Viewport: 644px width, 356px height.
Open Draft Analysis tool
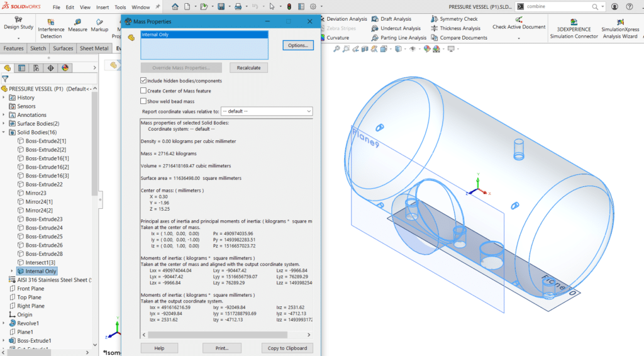pos(391,19)
